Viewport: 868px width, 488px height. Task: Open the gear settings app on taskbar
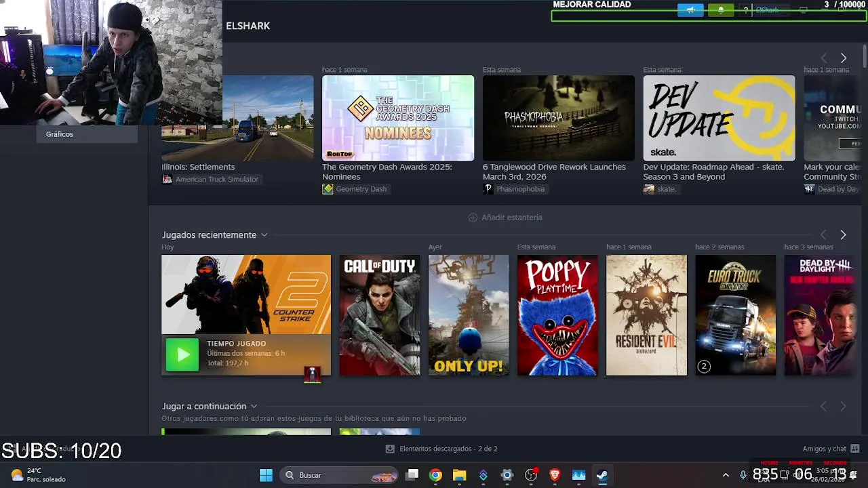[x=507, y=475]
